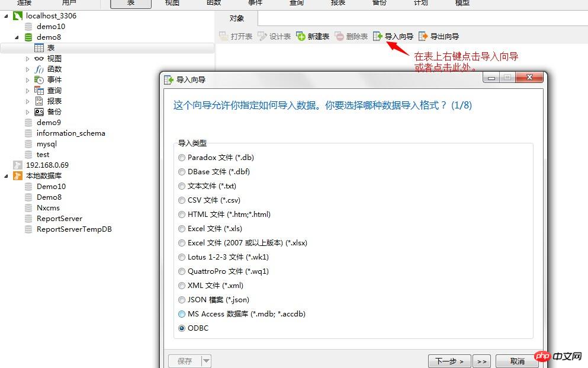Click the >> skip-to-end button

pyautogui.click(x=482, y=360)
